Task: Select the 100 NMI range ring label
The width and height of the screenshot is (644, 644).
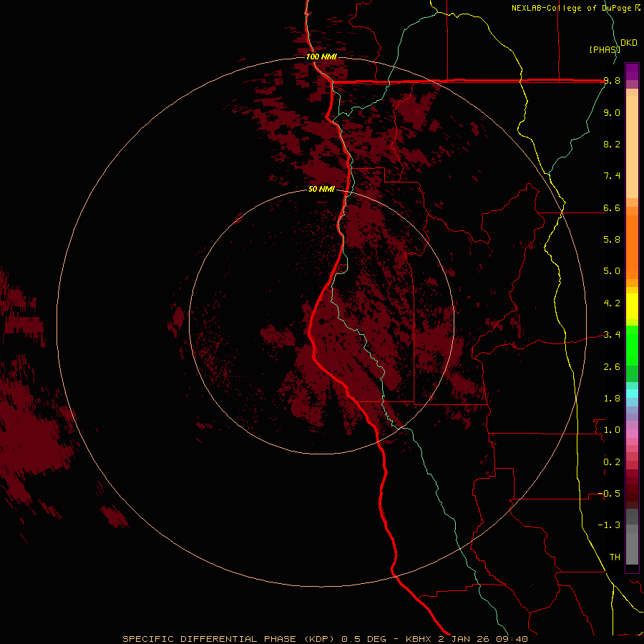Action: [321, 57]
